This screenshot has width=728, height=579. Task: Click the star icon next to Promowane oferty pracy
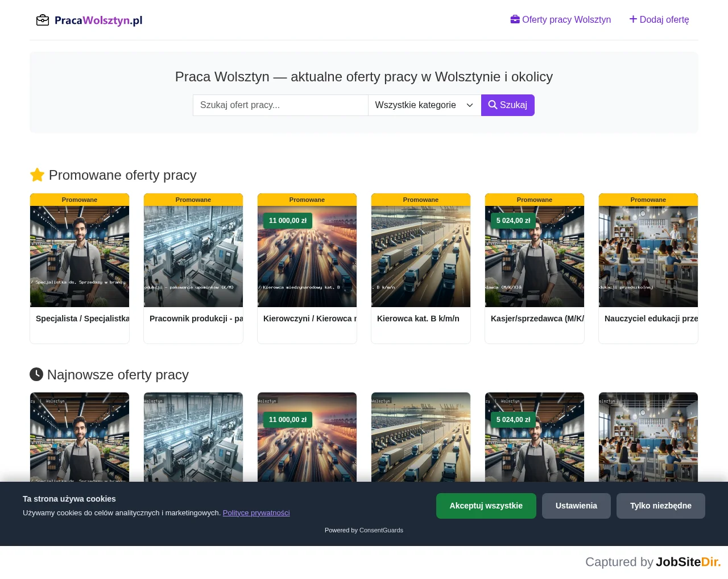pos(37,175)
